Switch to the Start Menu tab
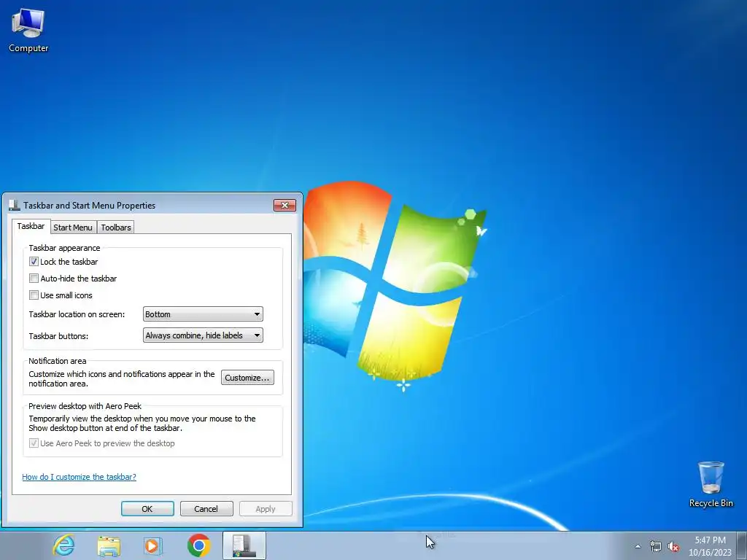Image resolution: width=747 pixels, height=560 pixels. [x=73, y=227]
